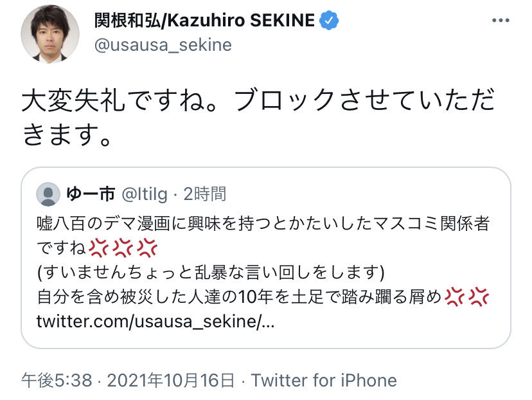Click the 2時間 timestamp of quoted tweet
532x400 pixels.
coord(205,194)
